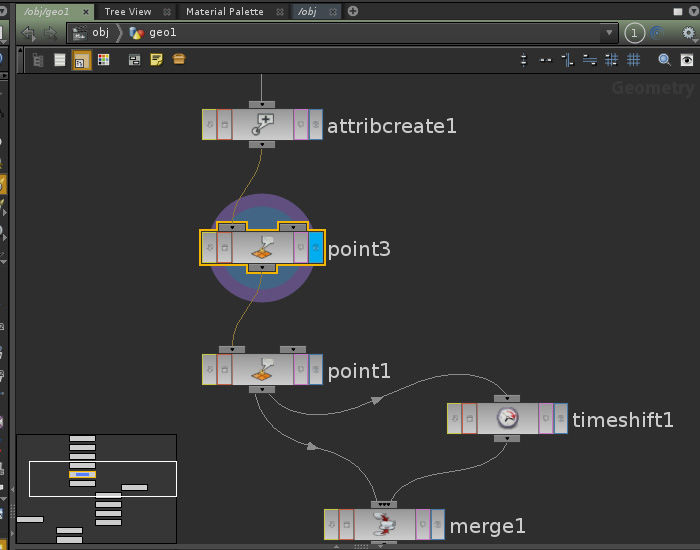The image size is (700, 550).
Task: Click the network overview minimap
Action: [x=96, y=486]
